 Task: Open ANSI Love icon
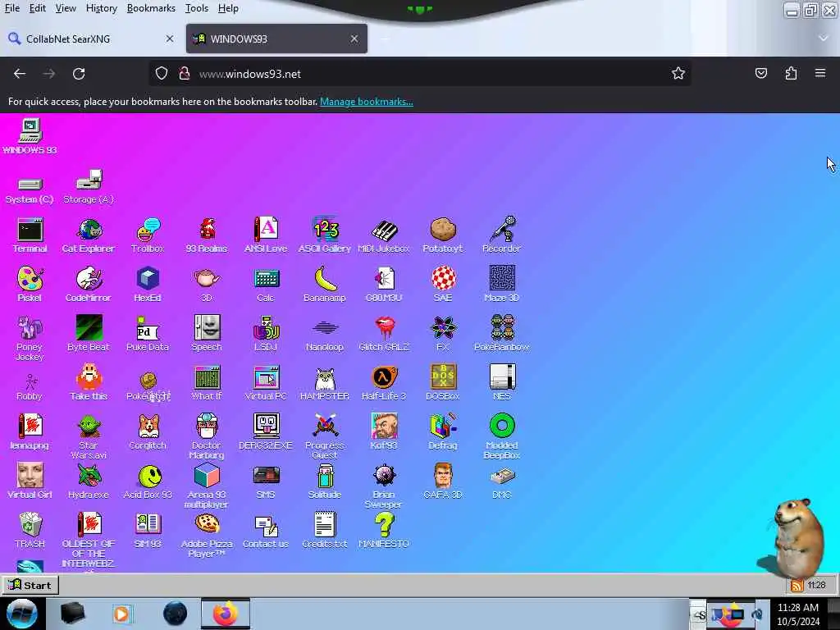266,235
